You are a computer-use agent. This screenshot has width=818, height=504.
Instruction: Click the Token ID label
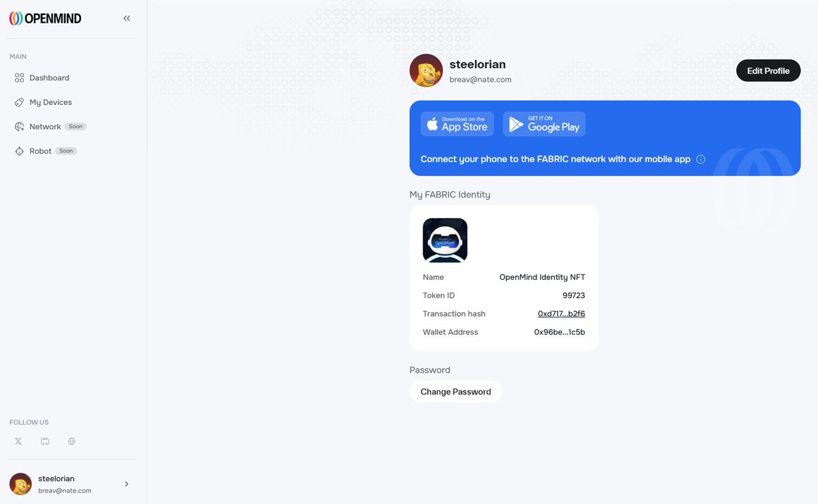[x=439, y=296]
